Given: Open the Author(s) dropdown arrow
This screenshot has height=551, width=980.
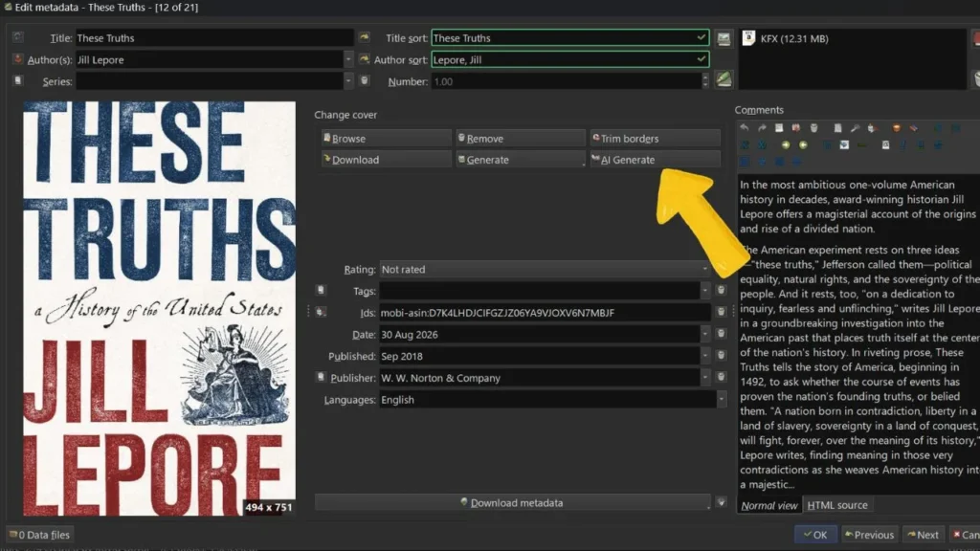Looking at the screenshot, I should tap(348, 59).
